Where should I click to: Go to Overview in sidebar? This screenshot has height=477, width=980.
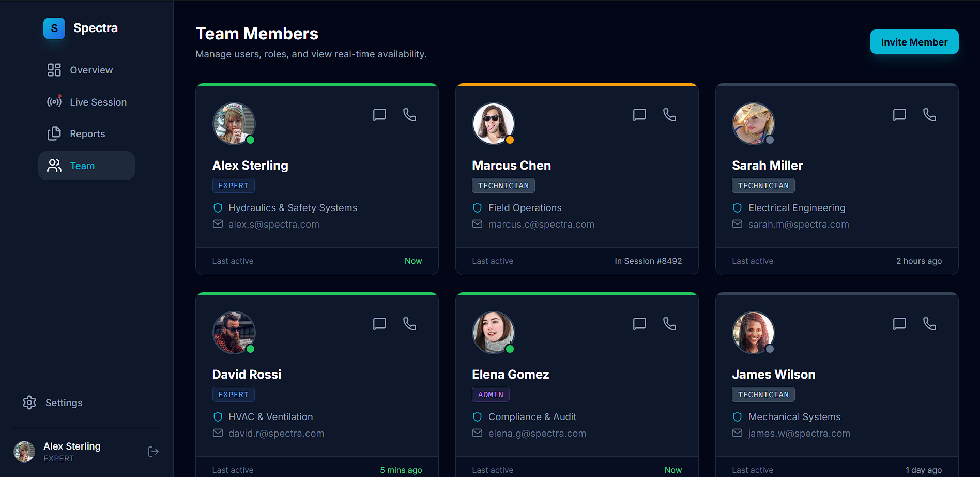[x=86, y=70]
